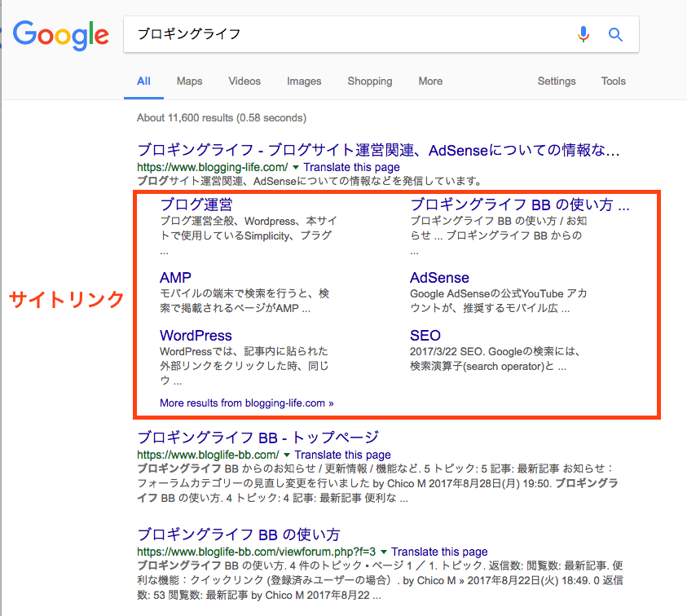Click snippet starting ブログ運営全般、Wordpress
The image size is (687, 616).
point(249,235)
